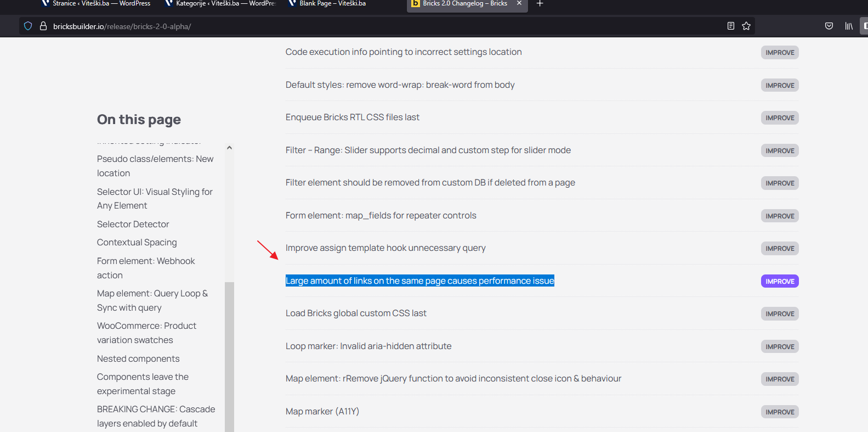Click 'Default styles: remove word-wrap' text

(x=400, y=85)
